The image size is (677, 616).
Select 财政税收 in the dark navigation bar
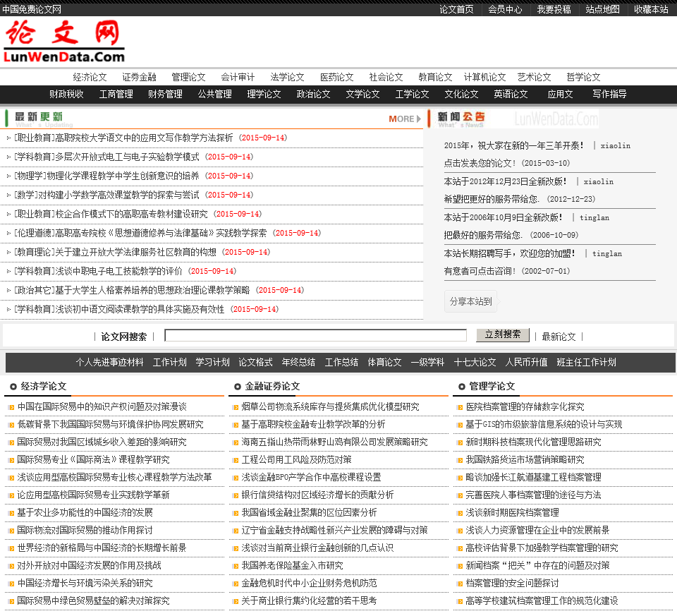[x=66, y=94]
